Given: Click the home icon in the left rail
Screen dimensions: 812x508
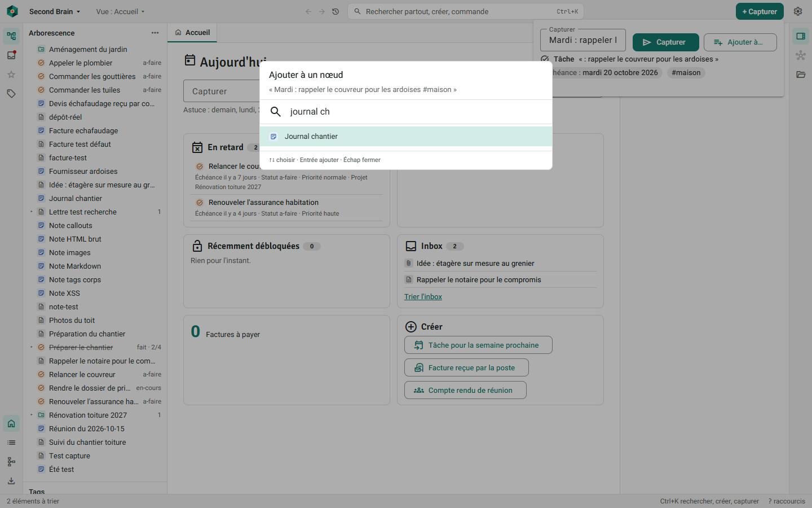Looking at the screenshot, I should [11, 423].
